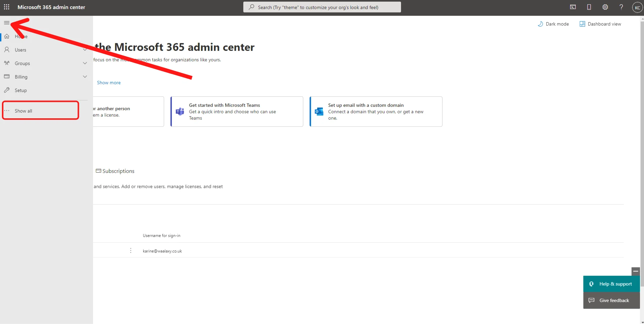Click the search magnifier icon
644x324 pixels.
pyautogui.click(x=251, y=7)
